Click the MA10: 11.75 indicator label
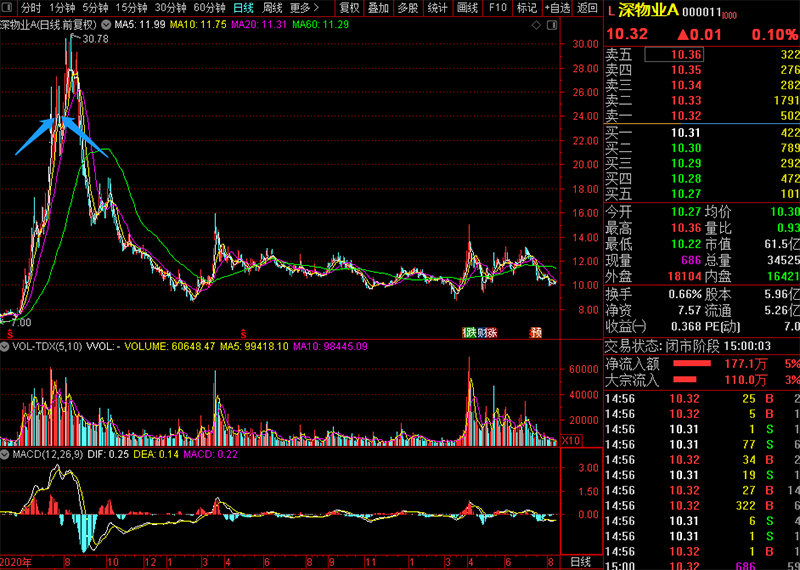This screenshot has width=800, height=570. (x=198, y=24)
